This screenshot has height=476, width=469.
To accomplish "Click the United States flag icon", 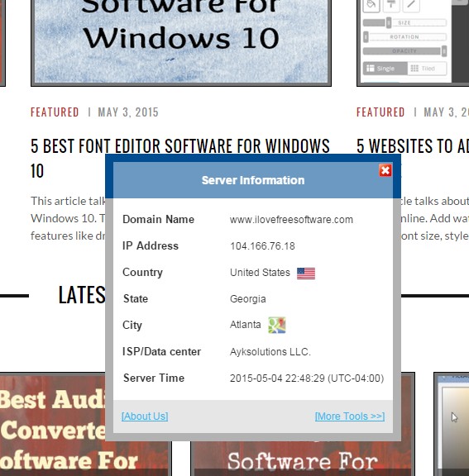I will pyautogui.click(x=305, y=274).
